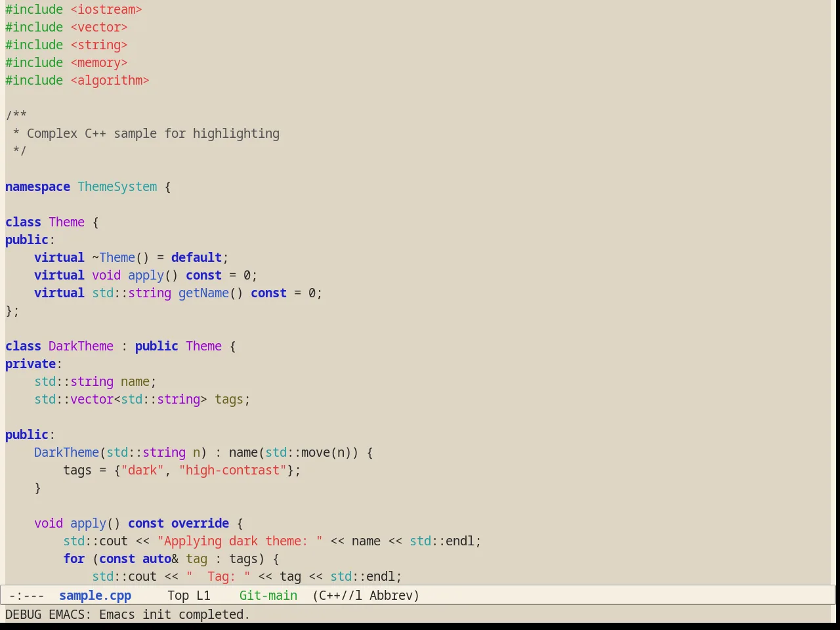Click the string " Tag: "
Image resolution: width=840 pixels, height=630 pixels.
pyautogui.click(x=218, y=576)
